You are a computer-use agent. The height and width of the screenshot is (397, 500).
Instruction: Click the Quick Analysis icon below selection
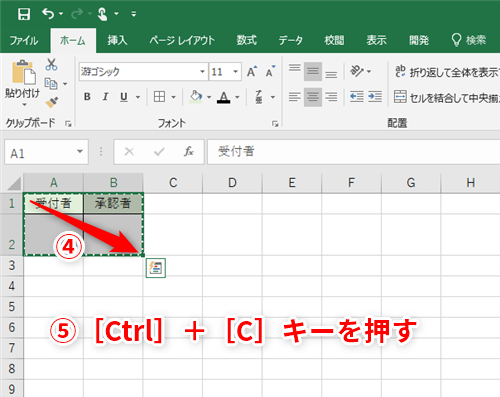pyautogui.click(x=156, y=268)
